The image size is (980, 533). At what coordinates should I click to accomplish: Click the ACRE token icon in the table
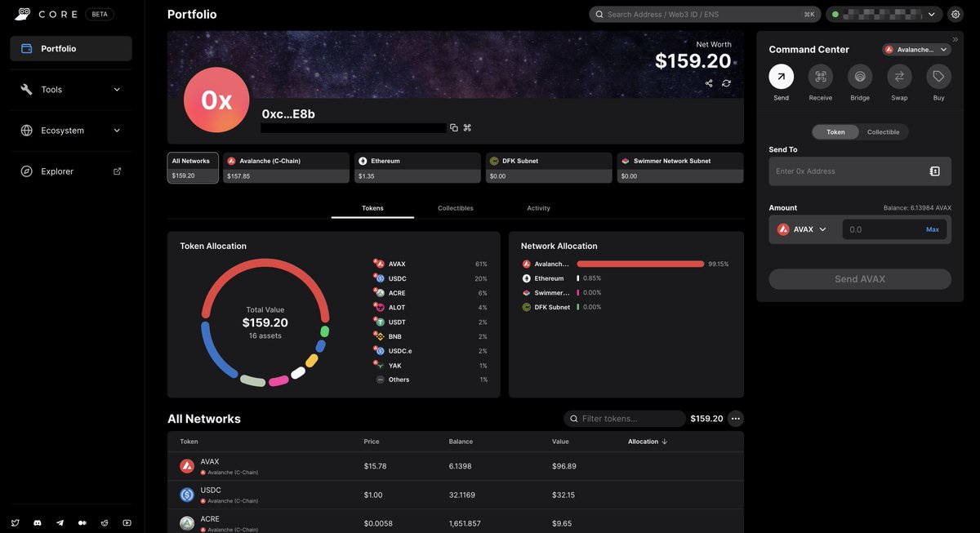(x=187, y=523)
